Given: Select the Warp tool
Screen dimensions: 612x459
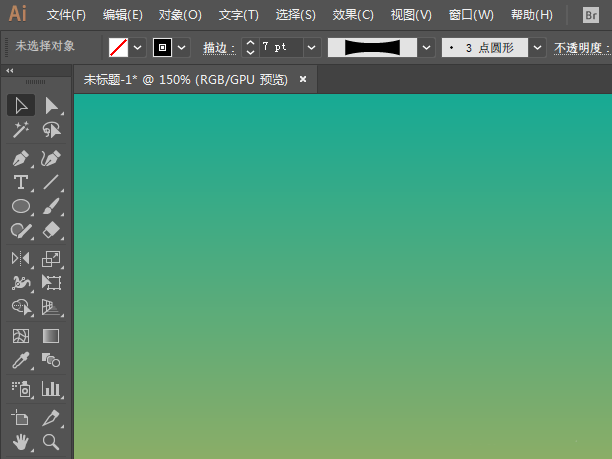Looking at the screenshot, I should point(21,283).
